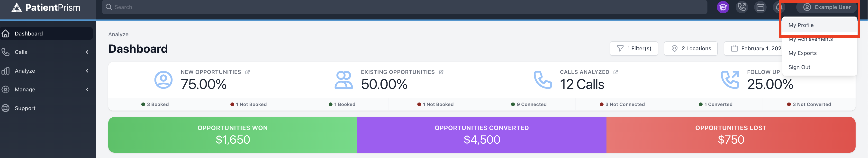Expand the Manage sidebar section
Screen dimensions: 868x158
[x=46, y=89]
